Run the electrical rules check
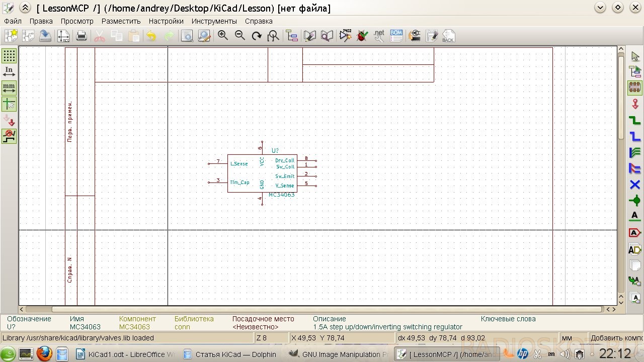644x362 pixels. pos(362,36)
